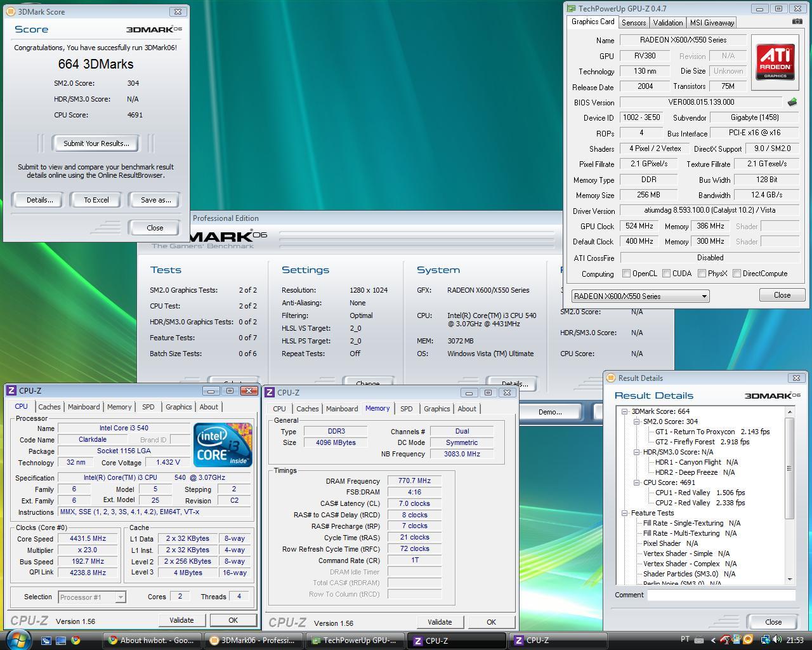
Task: Click the 3DMark Score window title icon
Action: coord(10,11)
